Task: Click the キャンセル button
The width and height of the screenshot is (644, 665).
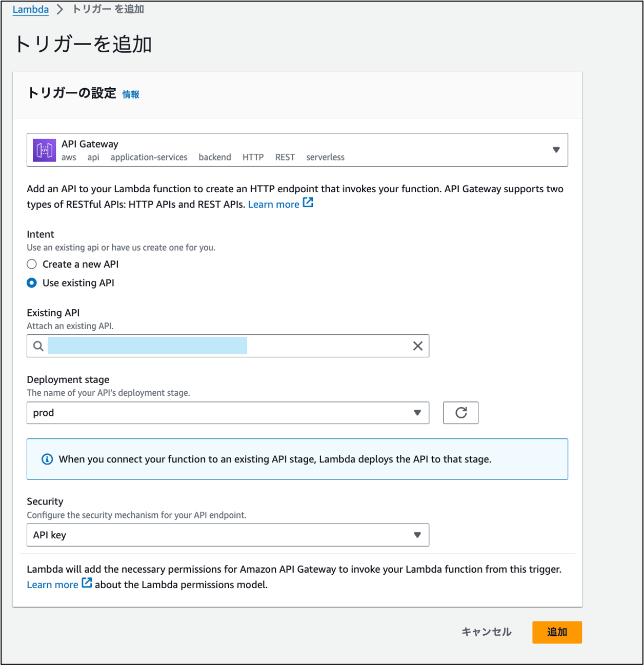Action: (x=486, y=632)
